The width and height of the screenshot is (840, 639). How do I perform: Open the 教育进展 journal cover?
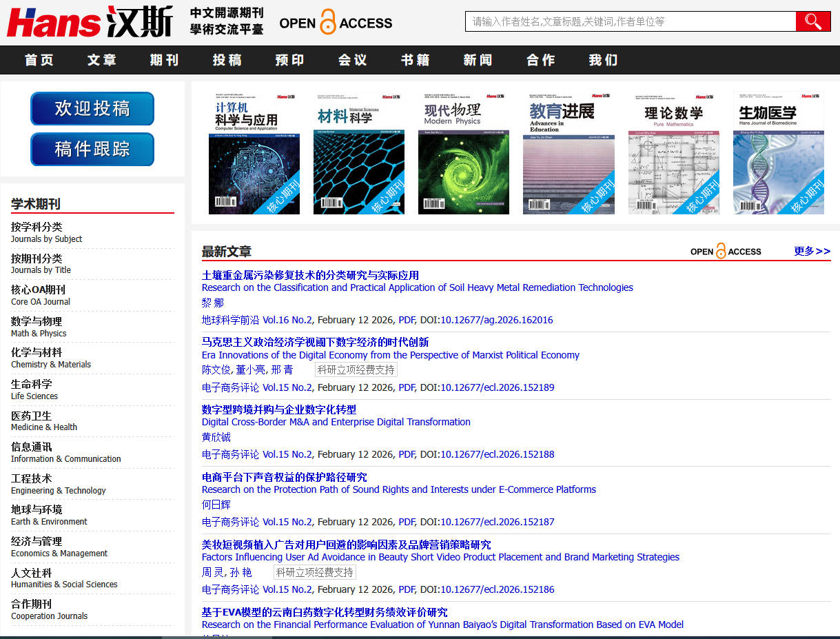(x=568, y=152)
